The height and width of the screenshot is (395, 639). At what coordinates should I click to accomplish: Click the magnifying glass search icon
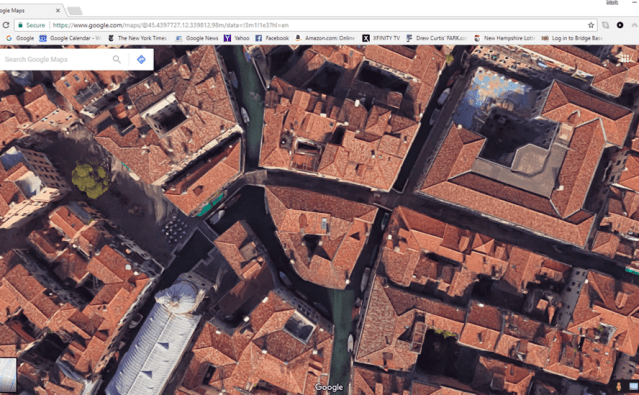pos(117,60)
